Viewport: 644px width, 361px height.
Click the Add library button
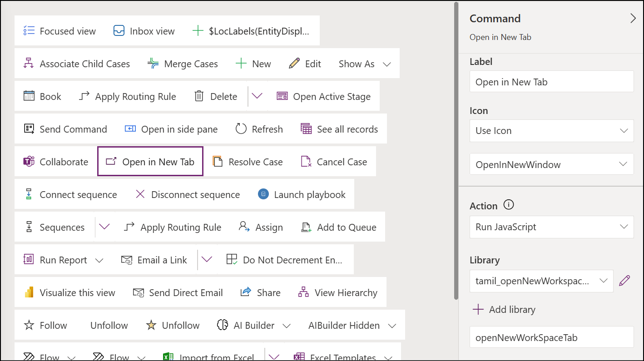coord(504,310)
